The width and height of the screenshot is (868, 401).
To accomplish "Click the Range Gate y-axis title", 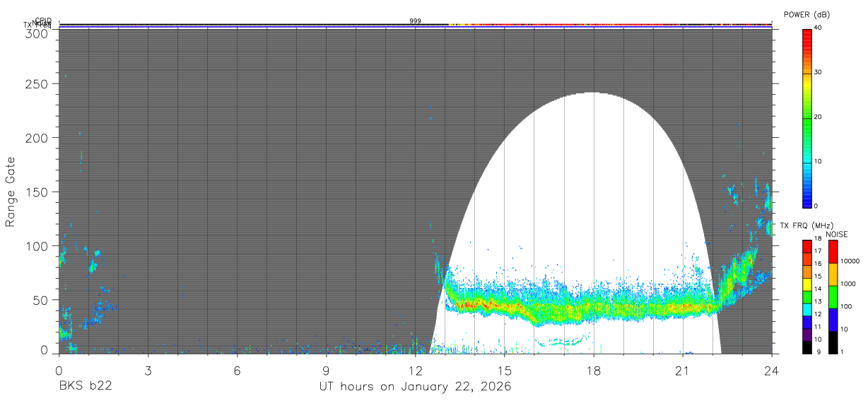I will point(11,192).
